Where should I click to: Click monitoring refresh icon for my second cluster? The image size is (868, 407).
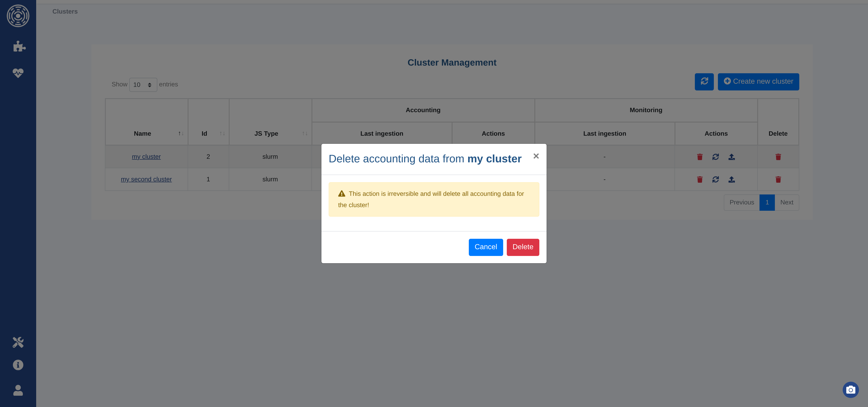[716, 179]
